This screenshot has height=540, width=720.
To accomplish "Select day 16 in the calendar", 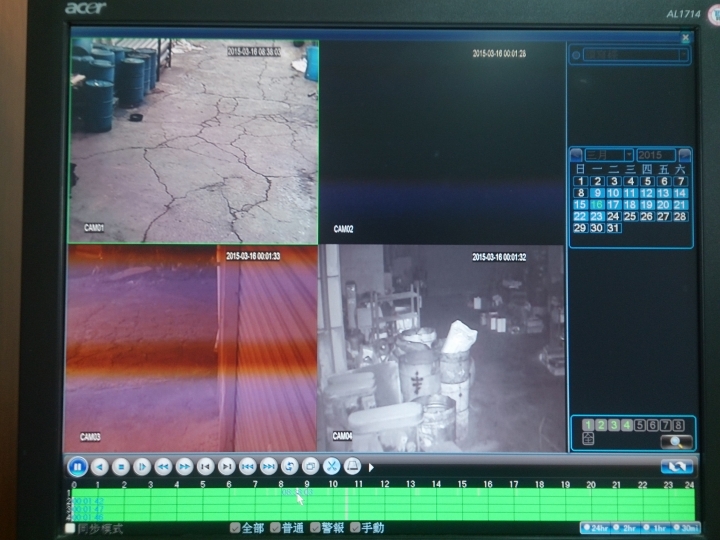I will click(x=597, y=205).
